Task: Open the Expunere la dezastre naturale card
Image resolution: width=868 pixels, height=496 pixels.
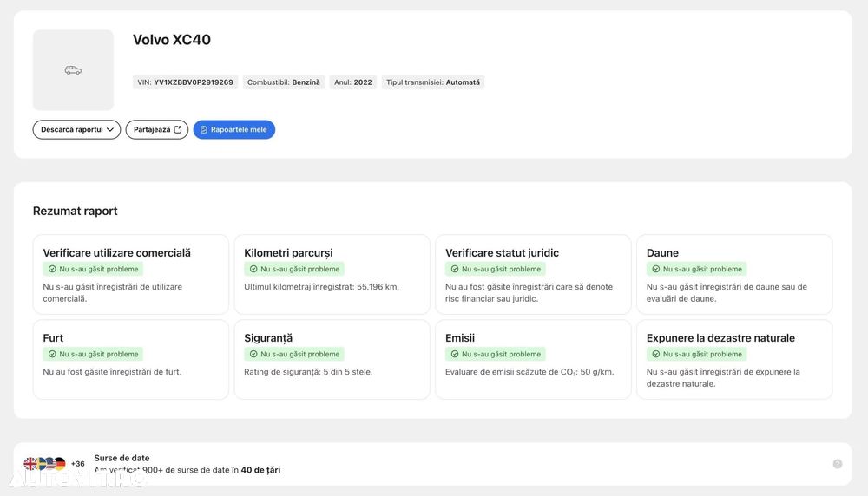Action: tap(734, 359)
